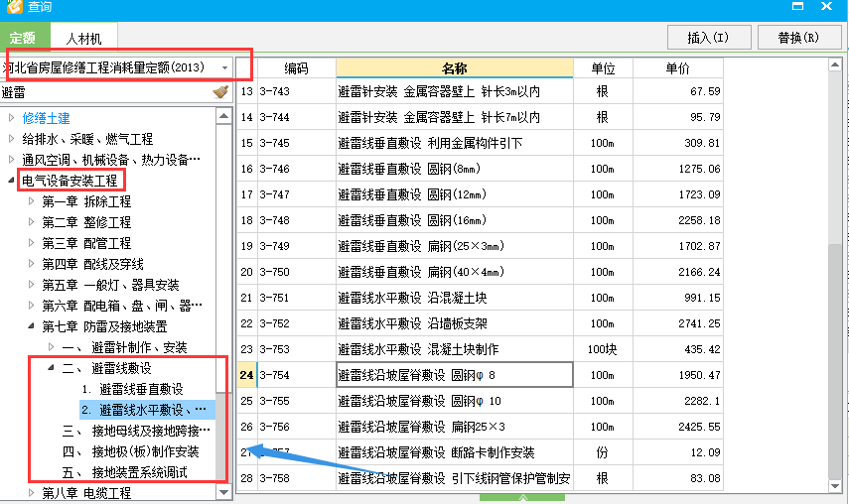Select row 3-748 圆钢(16mm)

point(480,220)
